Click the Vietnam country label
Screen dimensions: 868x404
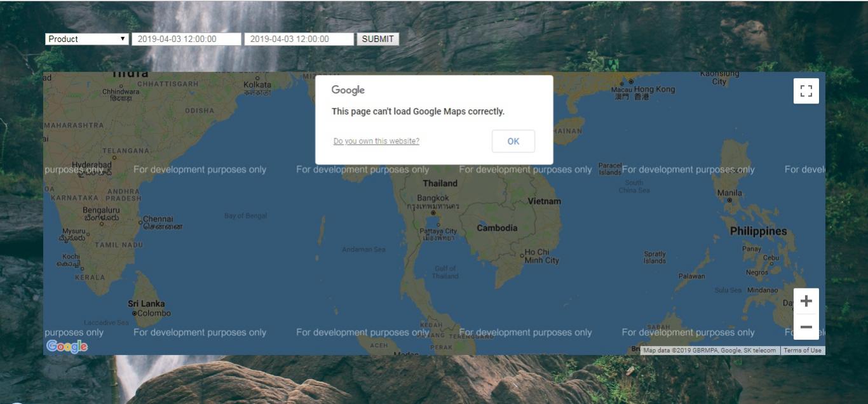coord(545,201)
